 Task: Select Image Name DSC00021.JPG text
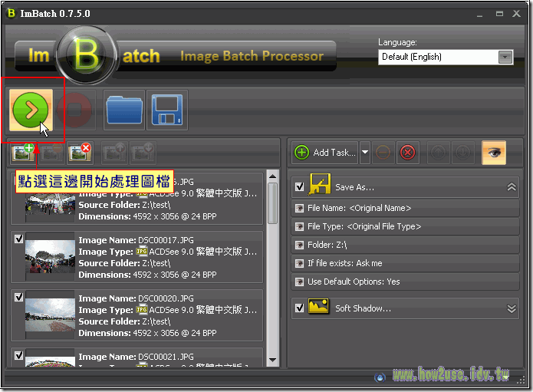[x=136, y=356]
